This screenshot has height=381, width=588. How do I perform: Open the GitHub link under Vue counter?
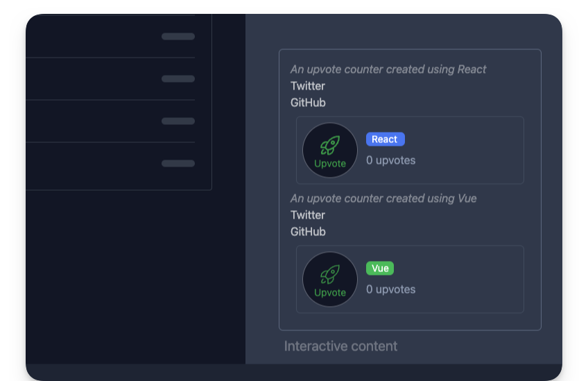point(308,232)
